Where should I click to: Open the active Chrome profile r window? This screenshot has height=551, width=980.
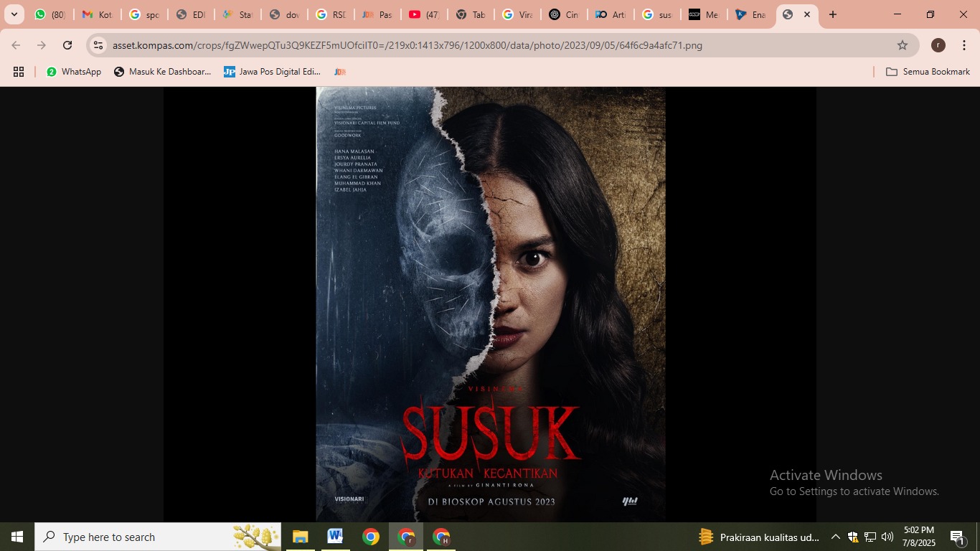pyautogui.click(x=406, y=537)
